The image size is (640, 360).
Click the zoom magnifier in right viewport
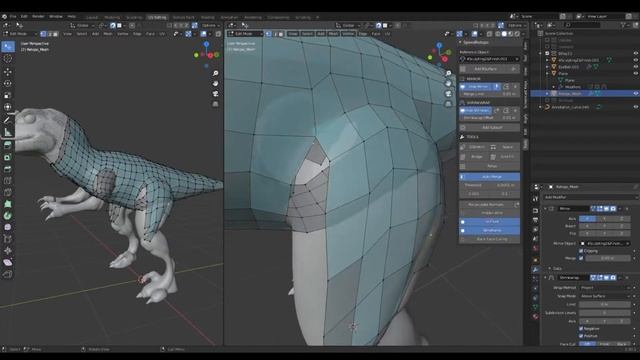coord(449,73)
